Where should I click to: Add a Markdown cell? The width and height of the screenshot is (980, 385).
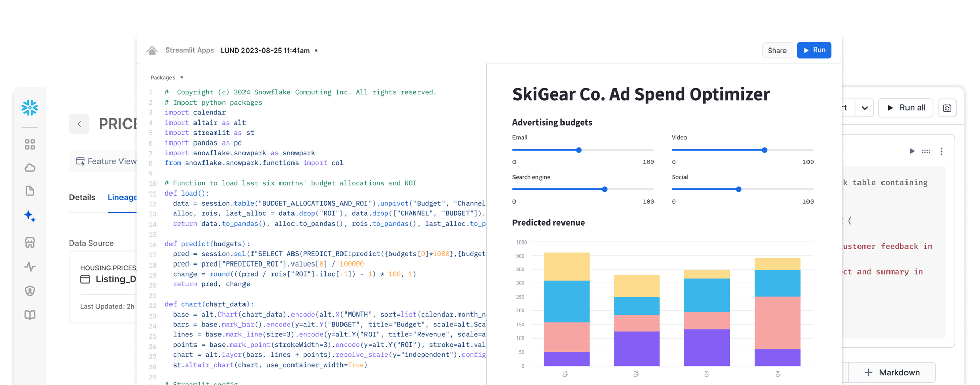point(892,372)
